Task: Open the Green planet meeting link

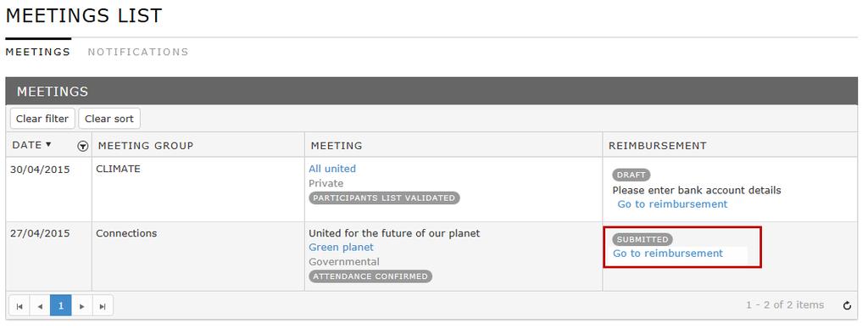Action: [x=341, y=248]
